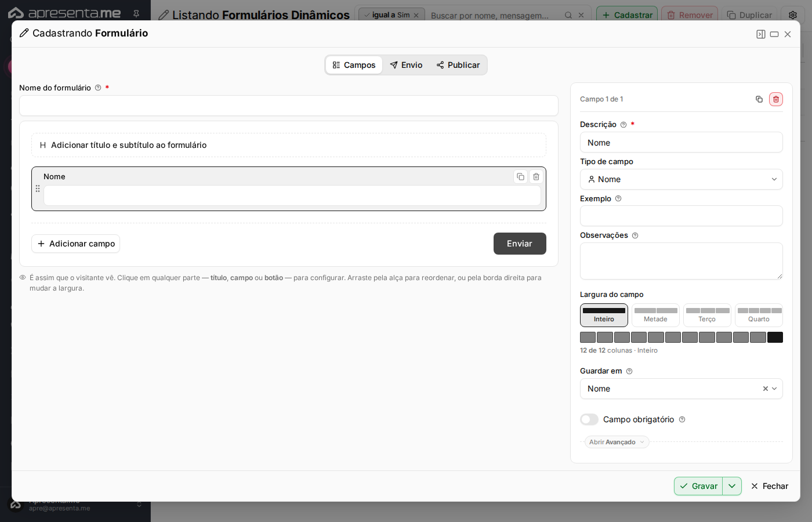Click copy icon on Nome field preview
This screenshot has width=812, height=522.
point(520,177)
